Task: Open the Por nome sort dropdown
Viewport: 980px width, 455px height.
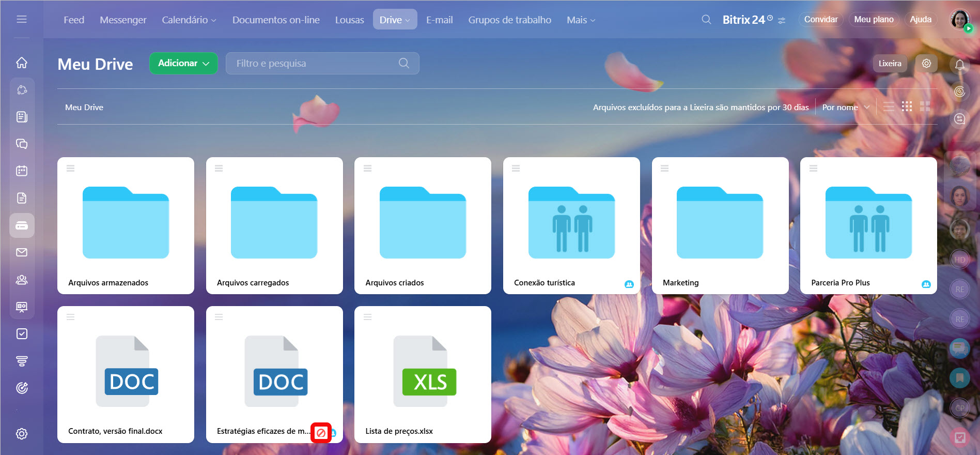Action: (x=846, y=107)
